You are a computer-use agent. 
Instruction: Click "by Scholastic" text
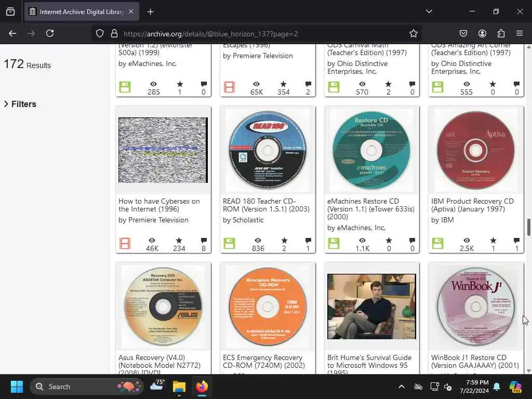click(x=243, y=220)
